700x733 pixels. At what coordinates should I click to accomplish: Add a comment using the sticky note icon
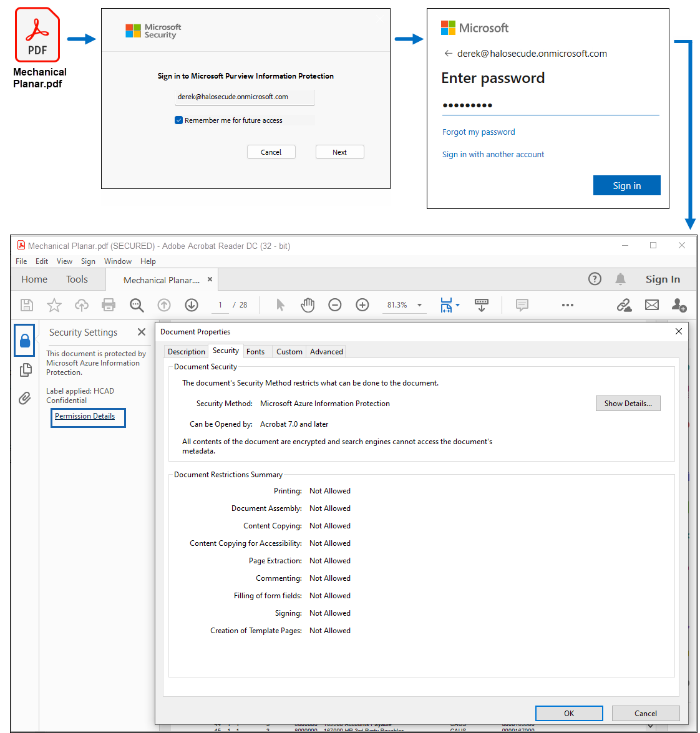(522, 305)
